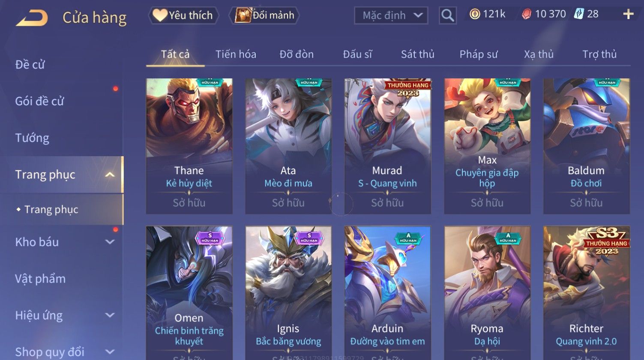Open Gói đề cử in sidebar
Viewport: 644px width, 360px height.
pyautogui.click(x=39, y=101)
